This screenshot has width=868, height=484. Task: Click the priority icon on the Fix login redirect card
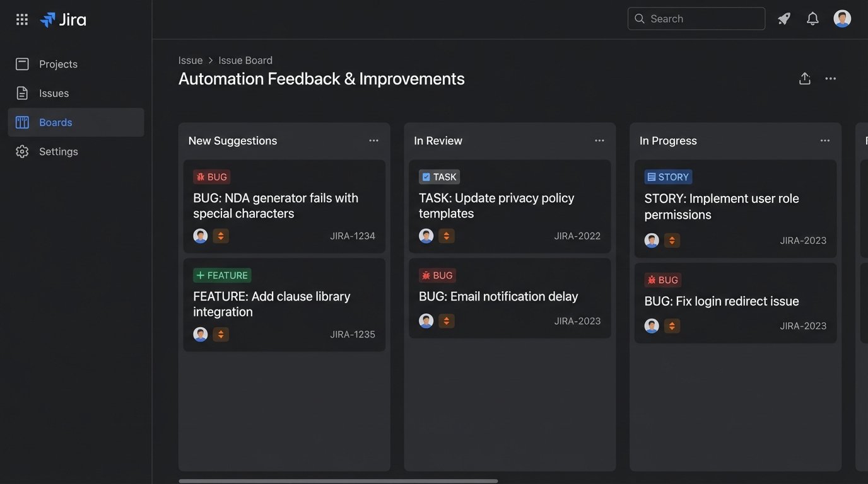click(x=672, y=325)
